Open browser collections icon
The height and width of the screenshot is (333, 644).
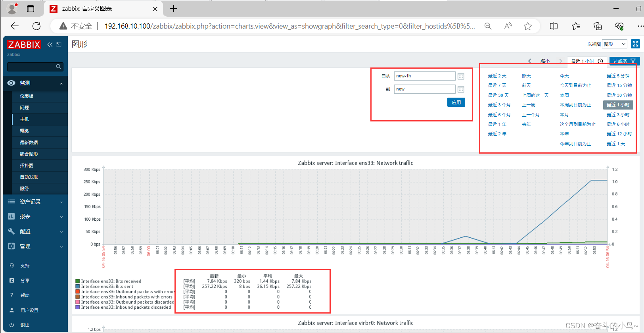pyautogui.click(x=598, y=26)
